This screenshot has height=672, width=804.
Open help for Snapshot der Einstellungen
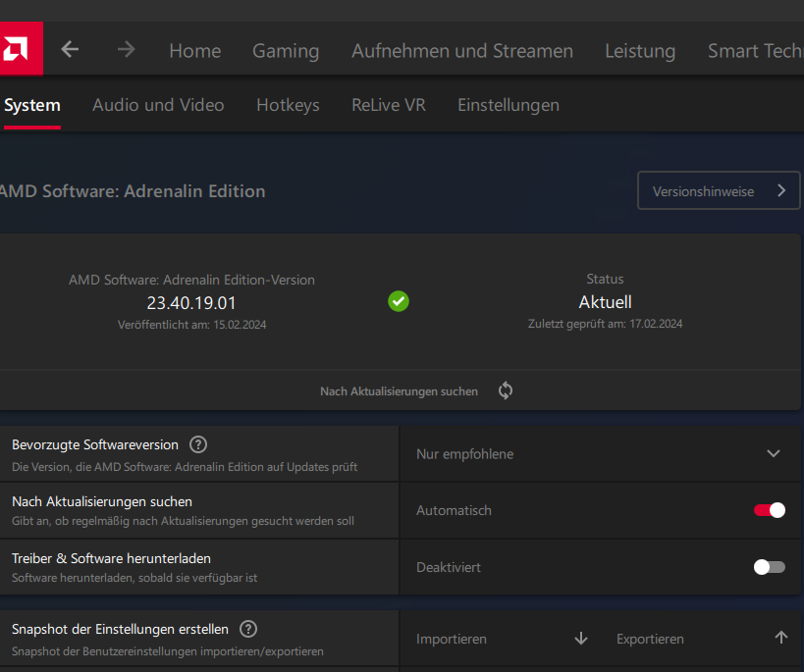[x=248, y=629]
